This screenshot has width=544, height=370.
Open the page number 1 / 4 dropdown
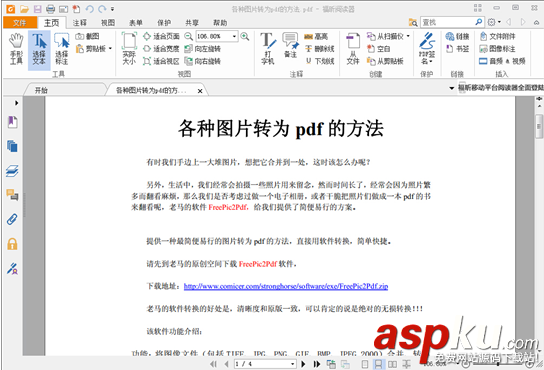[292, 364]
